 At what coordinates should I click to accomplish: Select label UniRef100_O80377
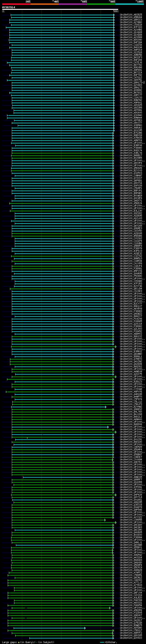click(131, 123)
